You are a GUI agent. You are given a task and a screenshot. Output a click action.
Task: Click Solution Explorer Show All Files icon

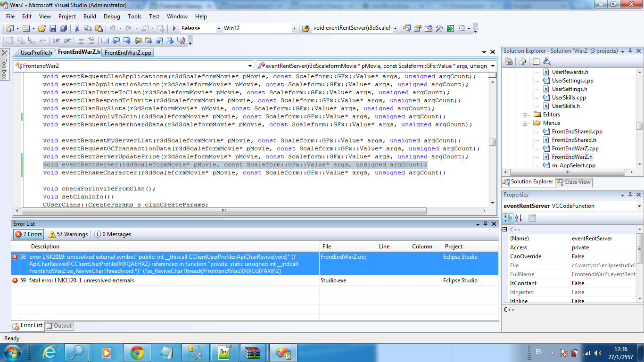[x=523, y=61]
